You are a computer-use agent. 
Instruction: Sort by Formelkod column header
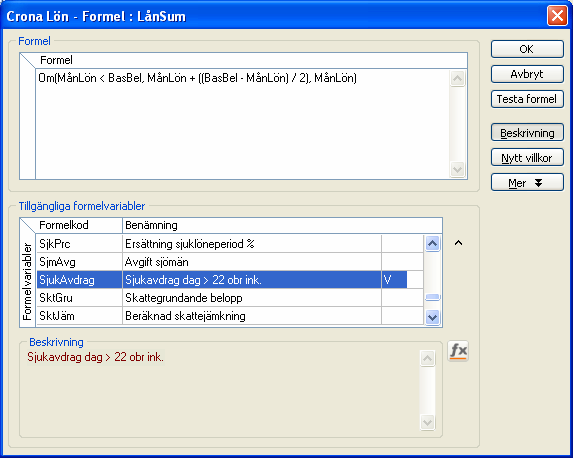point(79,225)
